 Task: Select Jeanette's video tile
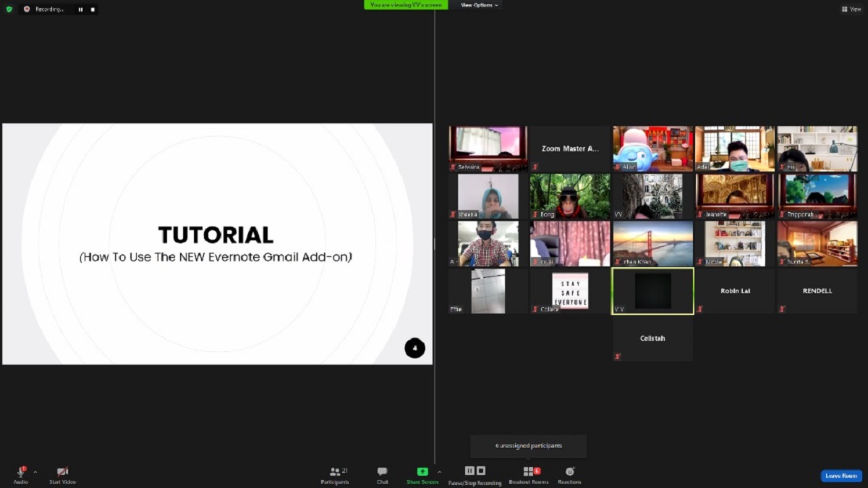[x=735, y=196]
